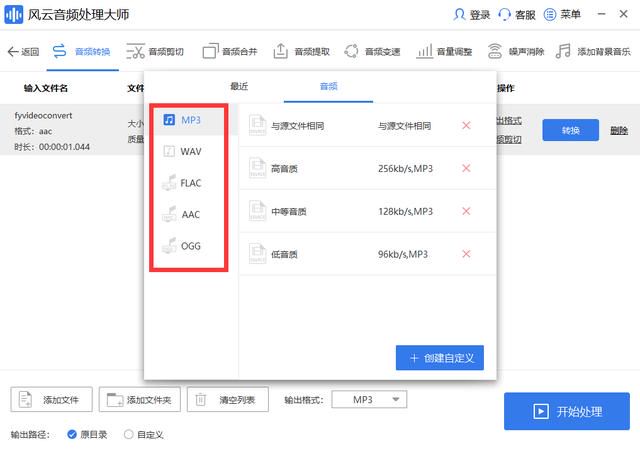Click the 添加文件 button

[x=51, y=400]
